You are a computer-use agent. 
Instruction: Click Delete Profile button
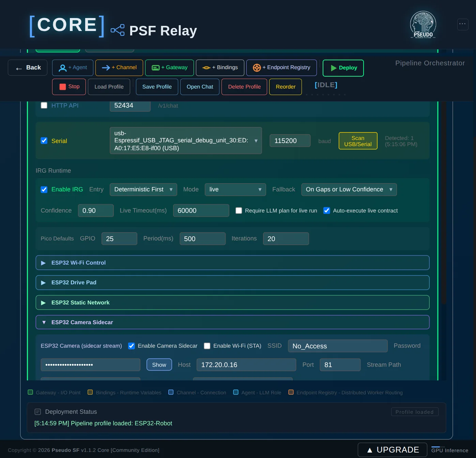(244, 87)
